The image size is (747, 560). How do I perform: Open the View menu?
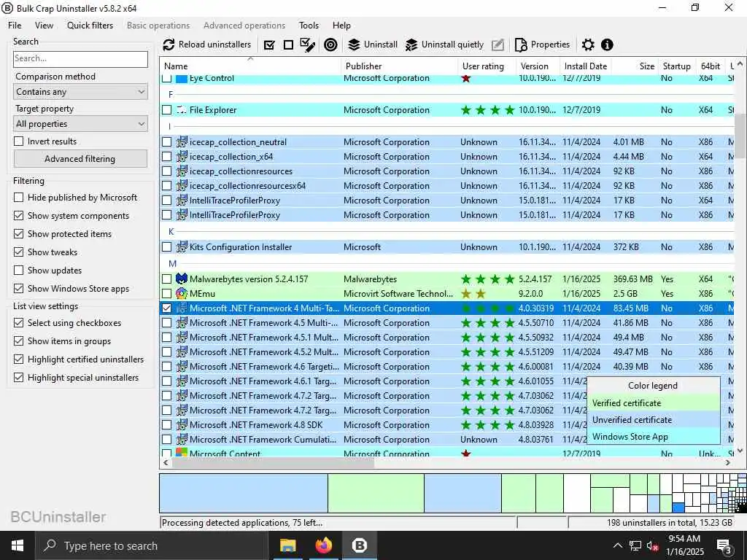coord(44,26)
